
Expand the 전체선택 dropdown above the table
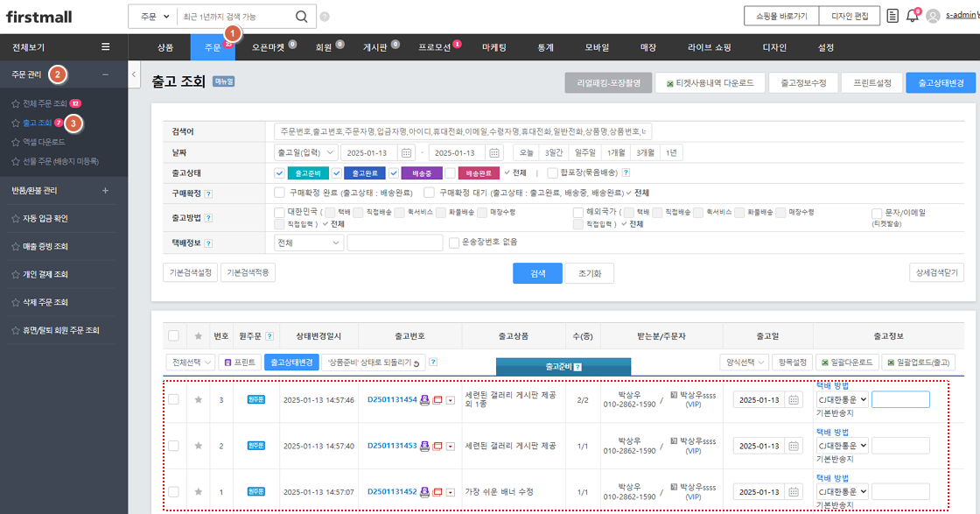pos(190,362)
